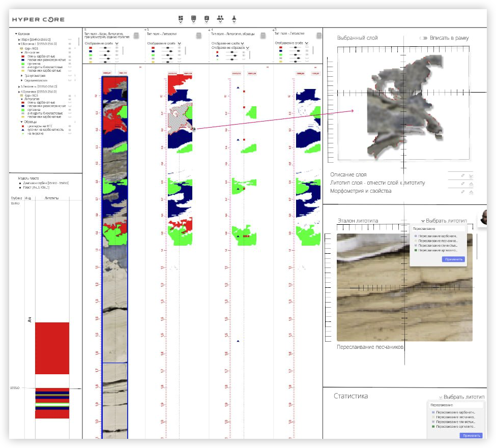Open the user avatar on the right edge
Screen dimensions: 496x448
click(x=483, y=218)
